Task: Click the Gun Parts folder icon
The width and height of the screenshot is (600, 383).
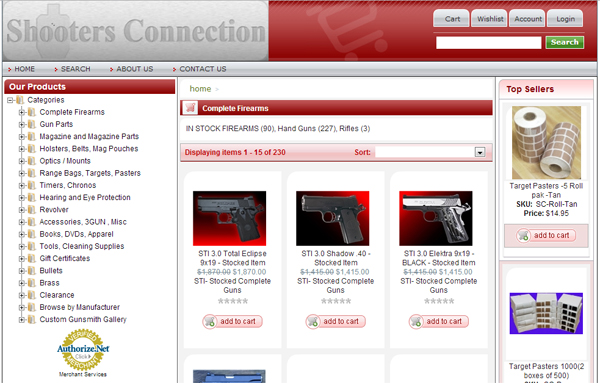Action: [32, 125]
